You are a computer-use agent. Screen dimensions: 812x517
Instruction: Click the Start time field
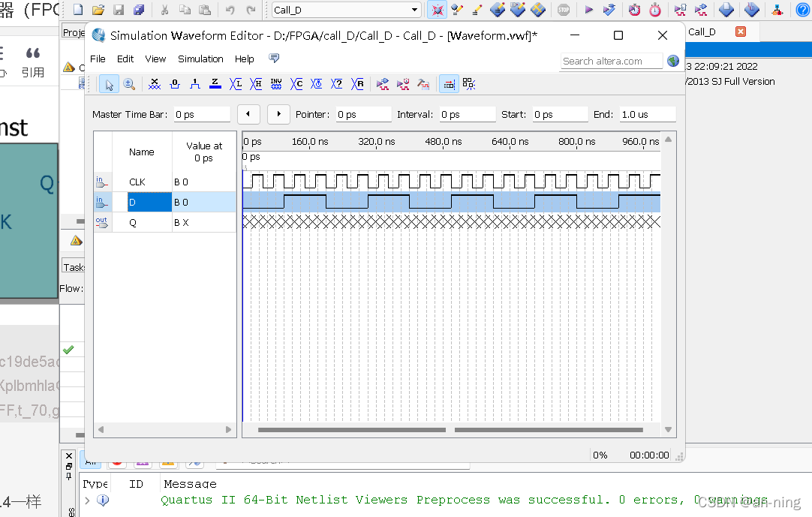point(560,115)
